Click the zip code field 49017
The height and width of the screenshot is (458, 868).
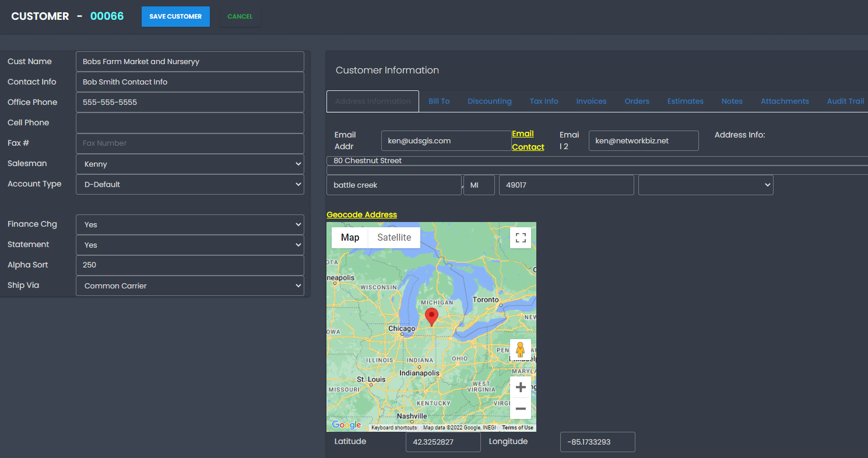[x=566, y=185]
